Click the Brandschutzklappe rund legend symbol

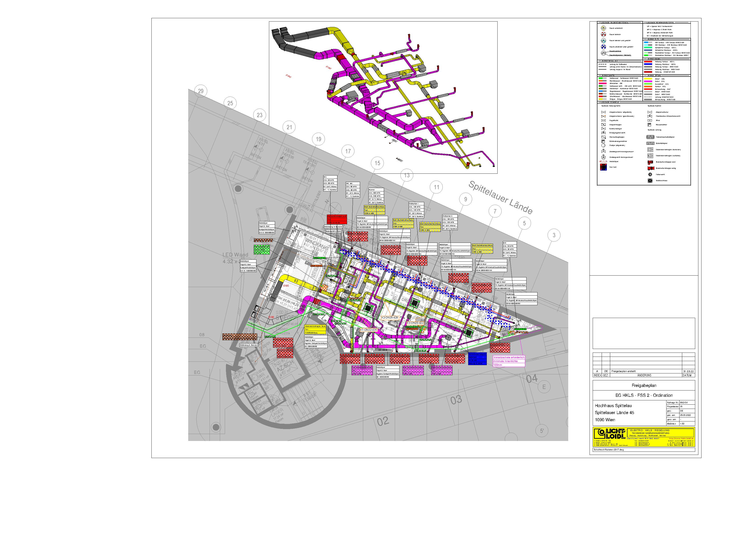pos(650,162)
